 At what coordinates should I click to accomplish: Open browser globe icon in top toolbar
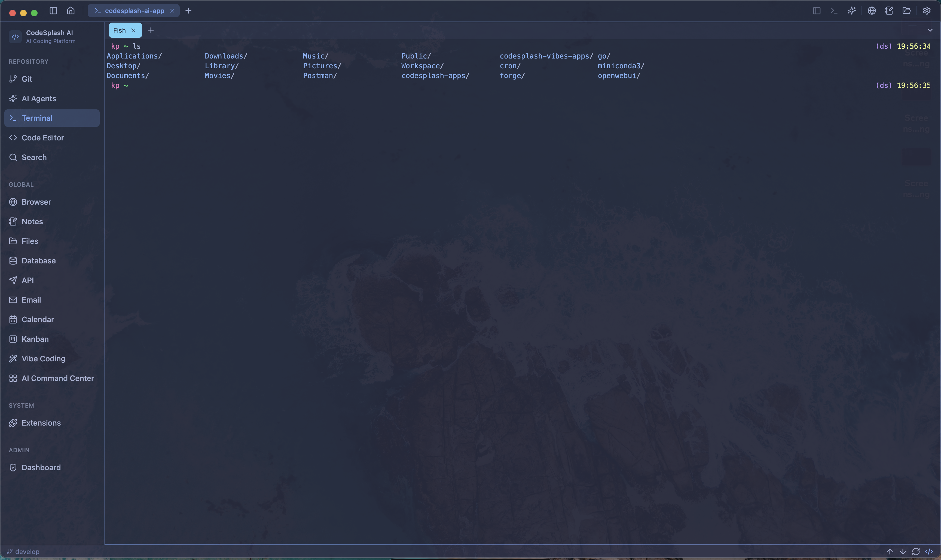click(x=872, y=11)
